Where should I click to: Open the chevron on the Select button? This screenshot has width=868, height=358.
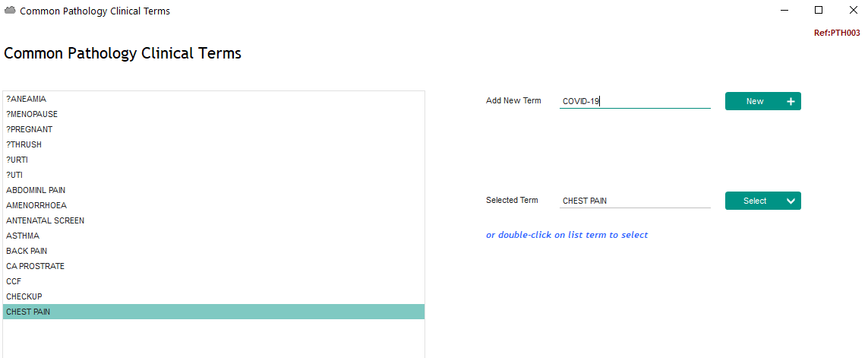791,201
